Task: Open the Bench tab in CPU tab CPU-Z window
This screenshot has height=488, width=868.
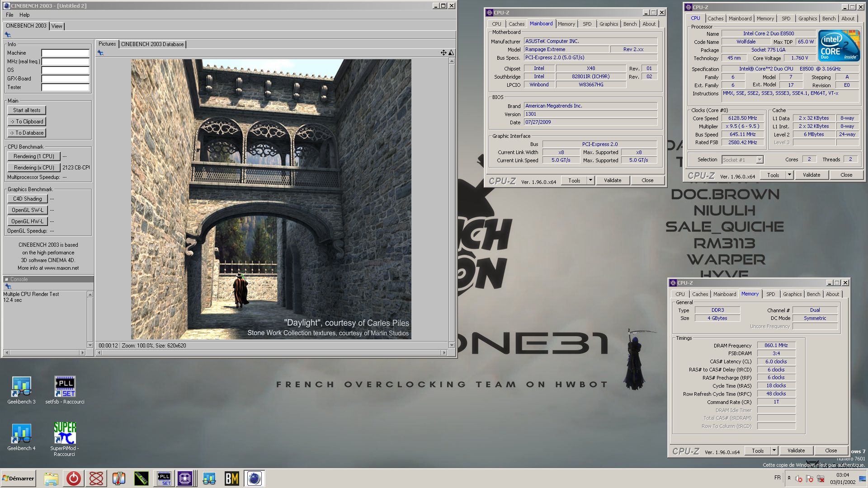Action: click(829, 19)
